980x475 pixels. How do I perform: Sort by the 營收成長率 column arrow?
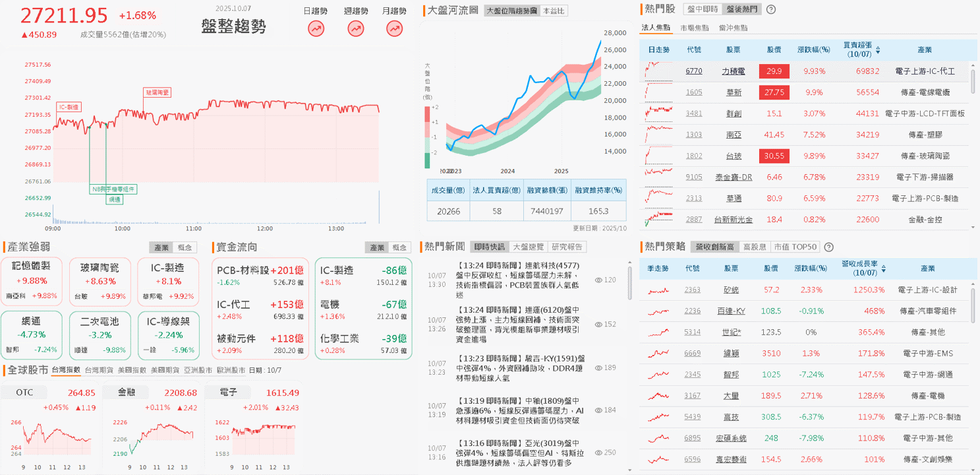tap(883, 269)
